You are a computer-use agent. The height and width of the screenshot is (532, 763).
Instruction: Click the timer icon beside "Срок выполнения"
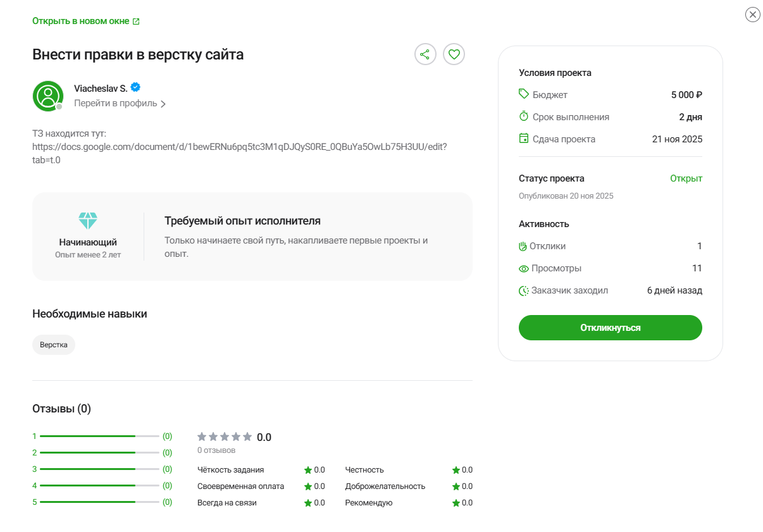pyautogui.click(x=523, y=116)
